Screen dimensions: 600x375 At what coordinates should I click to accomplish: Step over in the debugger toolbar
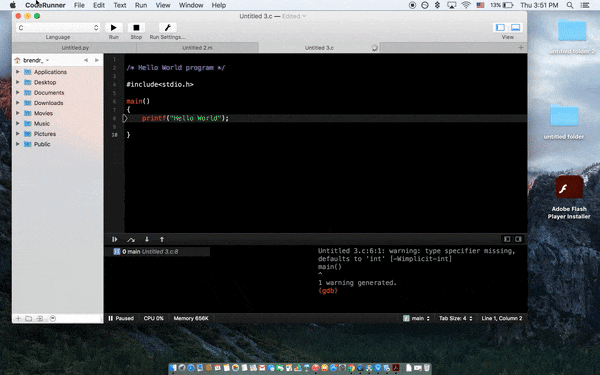pyautogui.click(x=131, y=240)
